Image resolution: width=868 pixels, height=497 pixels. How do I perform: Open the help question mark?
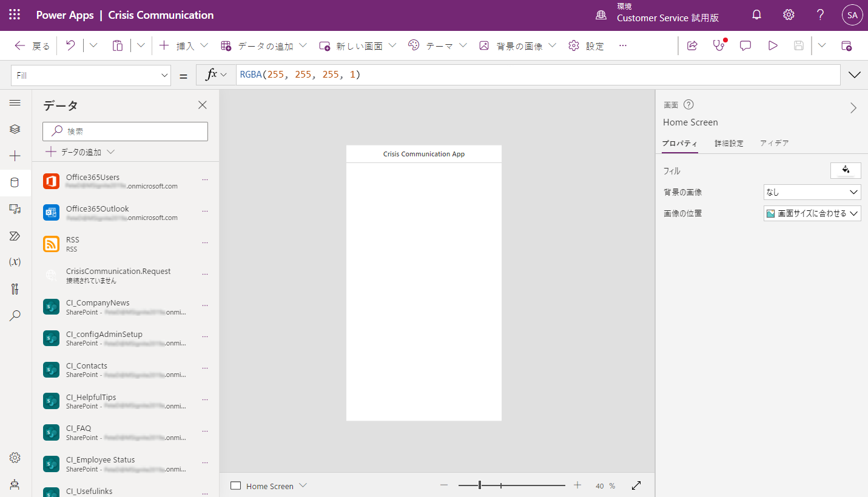tap(820, 15)
